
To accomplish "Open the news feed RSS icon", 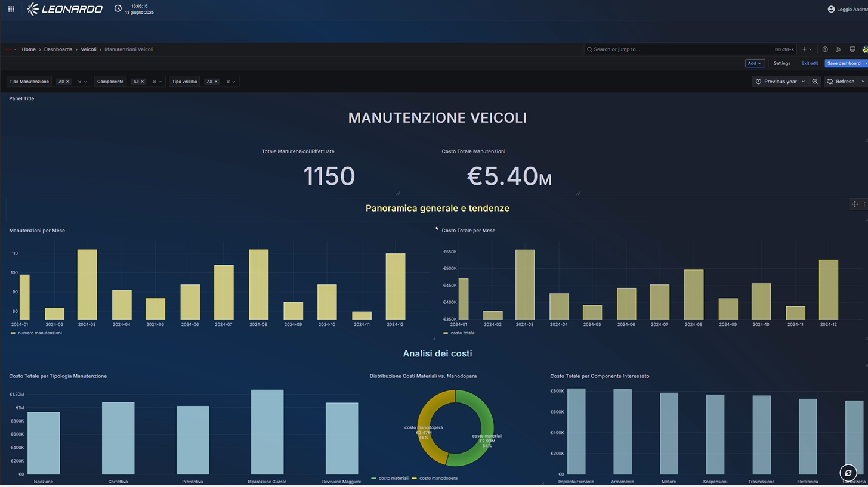I will click(x=838, y=49).
